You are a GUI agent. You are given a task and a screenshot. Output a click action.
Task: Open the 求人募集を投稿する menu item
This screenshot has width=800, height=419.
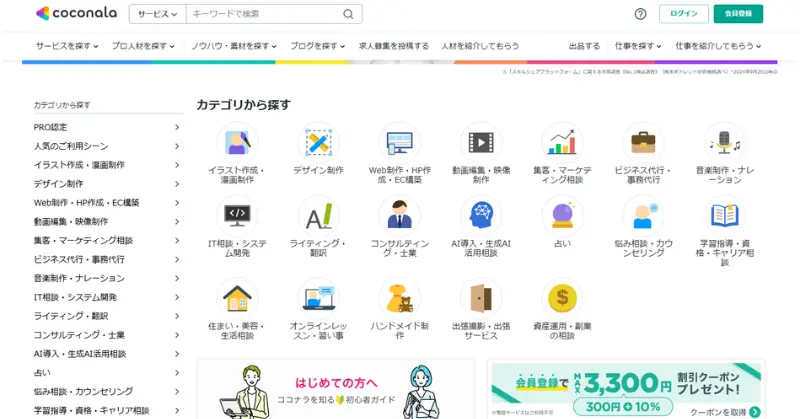coord(393,46)
